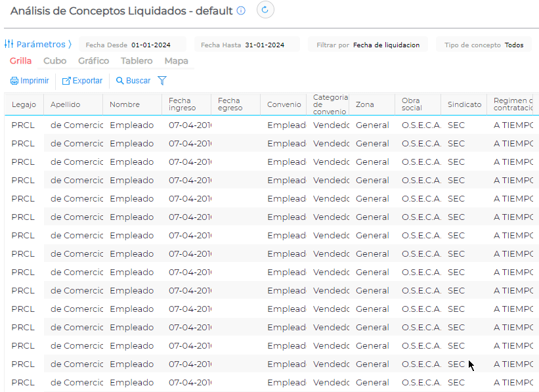Sort by the Zona column header
The height and width of the screenshot is (392, 539).
pos(372,104)
